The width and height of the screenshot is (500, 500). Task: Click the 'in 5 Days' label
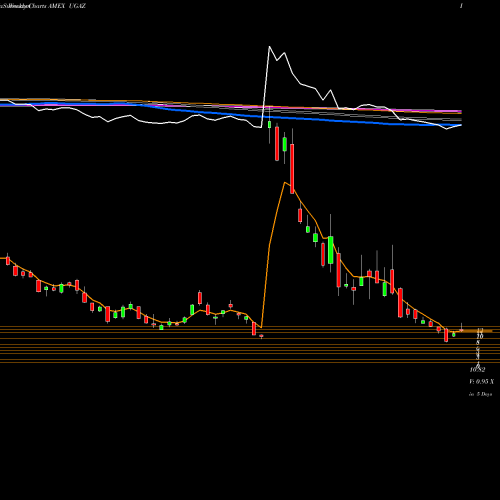click(480, 394)
